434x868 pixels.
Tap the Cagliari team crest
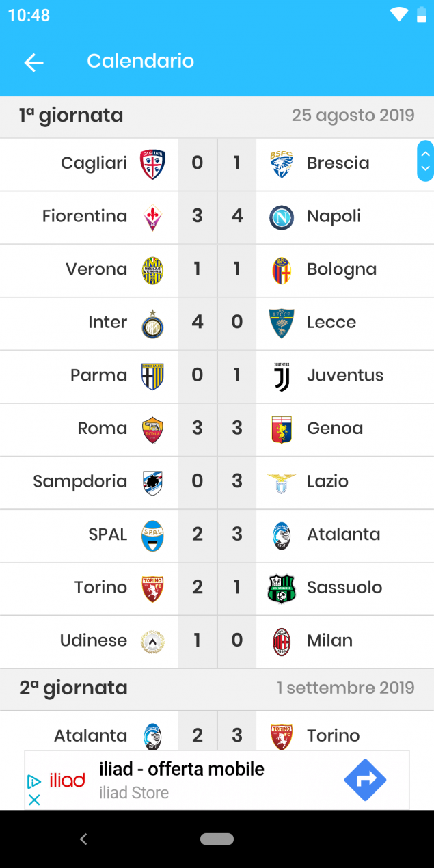point(152,163)
